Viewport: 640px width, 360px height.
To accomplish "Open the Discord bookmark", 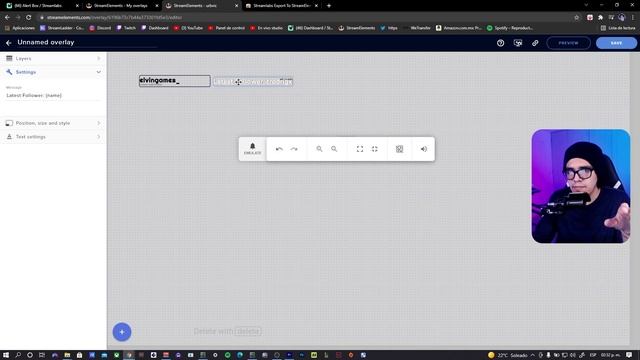I will (x=100, y=28).
